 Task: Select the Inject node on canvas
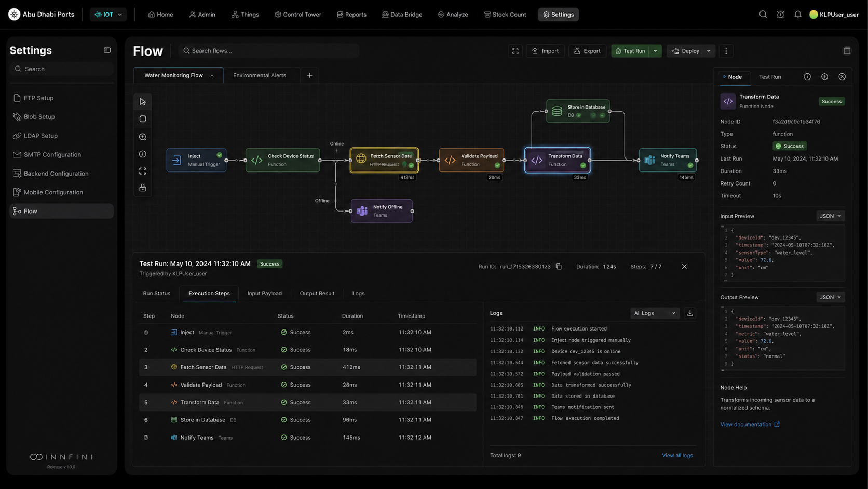tap(196, 160)
